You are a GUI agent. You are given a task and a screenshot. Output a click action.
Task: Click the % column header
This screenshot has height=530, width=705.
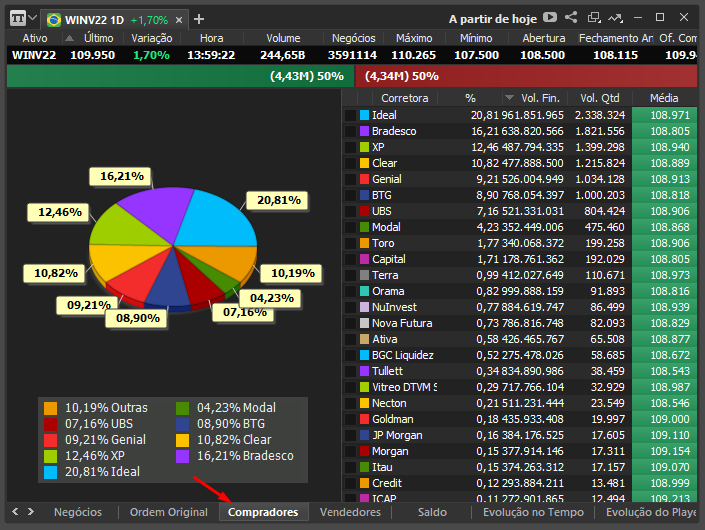[x=470, y=98]
